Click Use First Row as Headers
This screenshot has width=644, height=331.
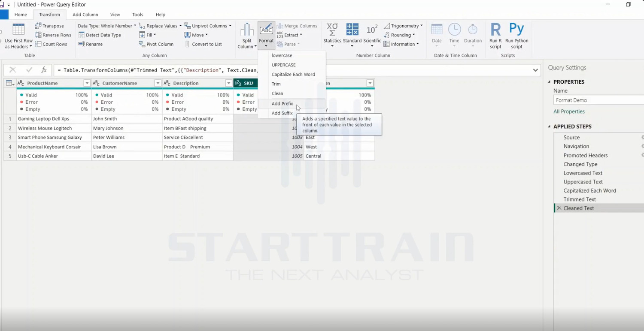point(18,36)
